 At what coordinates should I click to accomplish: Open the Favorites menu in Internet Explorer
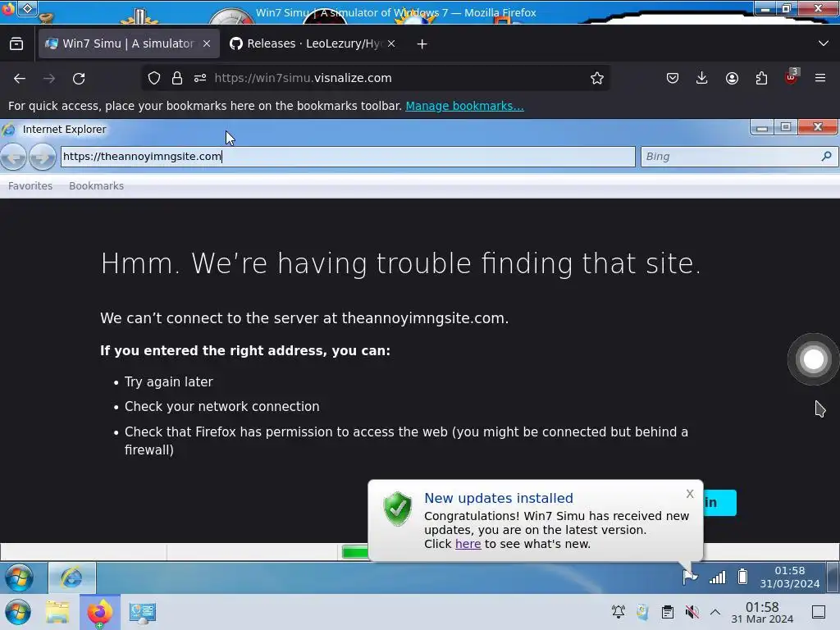click(30, 186)
